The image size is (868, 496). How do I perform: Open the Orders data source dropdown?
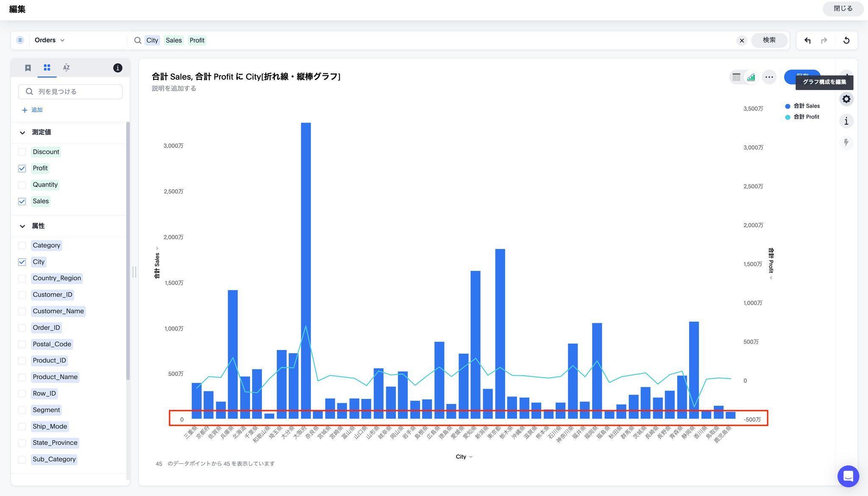click(x=50, y=40)
